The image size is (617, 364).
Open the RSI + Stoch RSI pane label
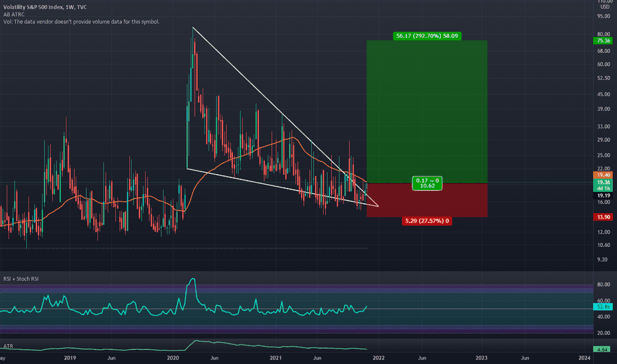21,279
